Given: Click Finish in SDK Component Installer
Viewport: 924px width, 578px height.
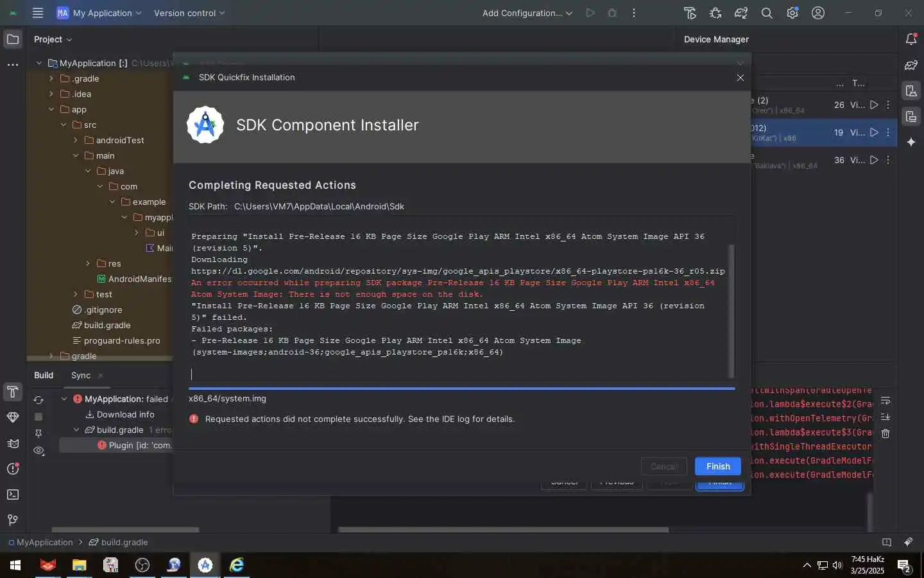Looking at the screenshot, I should [718, 466].
